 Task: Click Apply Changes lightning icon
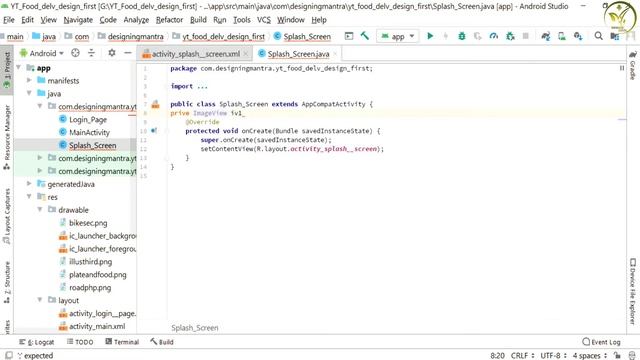tap(446, 36)
